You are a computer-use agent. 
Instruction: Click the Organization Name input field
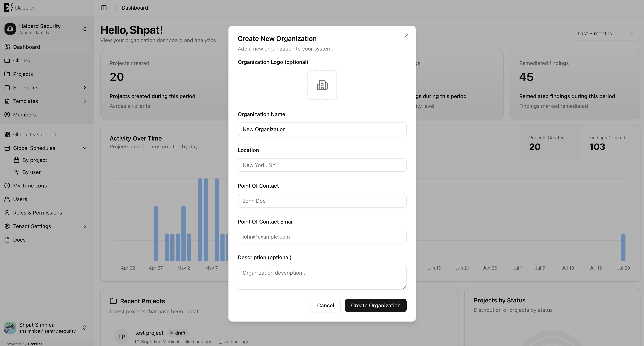[322, 129]
